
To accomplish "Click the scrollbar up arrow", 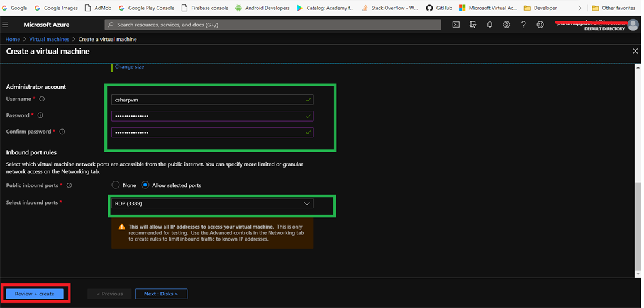I will click(x=638, y=67).
